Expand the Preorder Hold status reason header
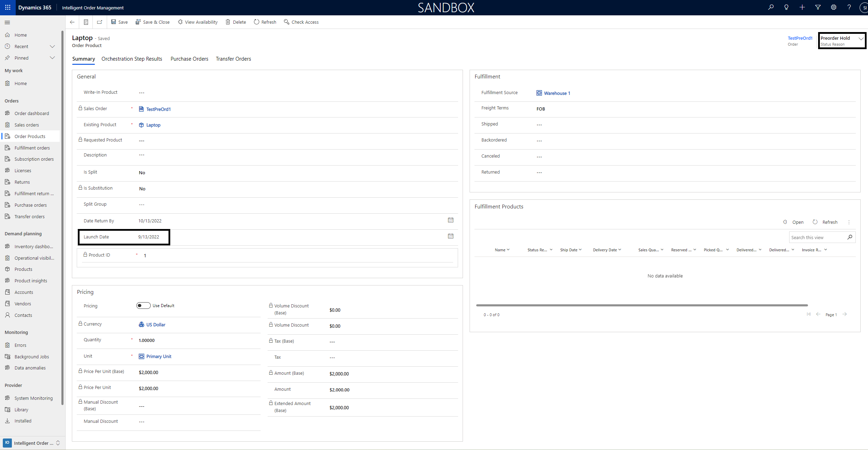This screenshot has width=868, height=450. click(x=861, y=39)
